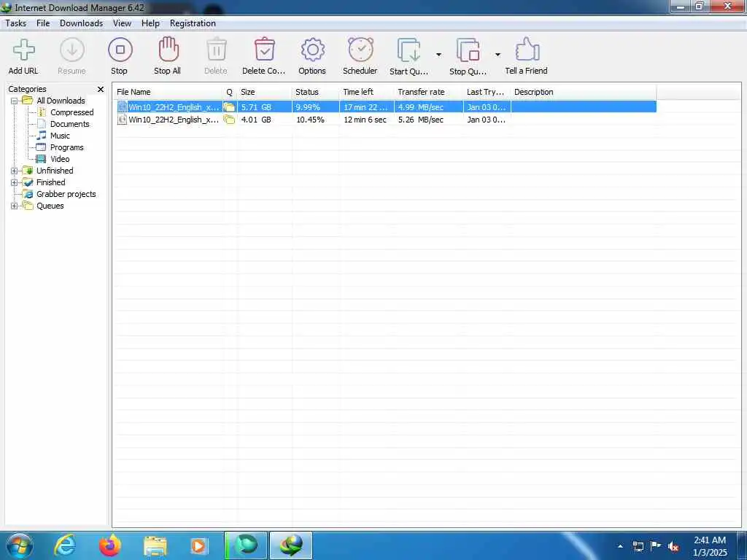
Task: Select the Unfinished category
Action: [x=55, y=171]
